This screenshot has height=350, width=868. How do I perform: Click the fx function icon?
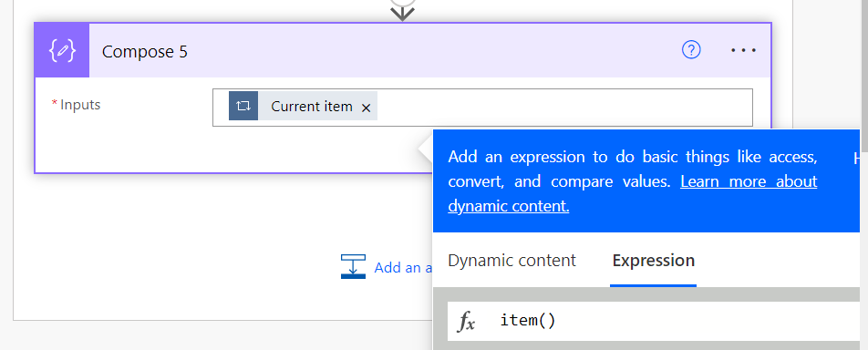(466, 321)
